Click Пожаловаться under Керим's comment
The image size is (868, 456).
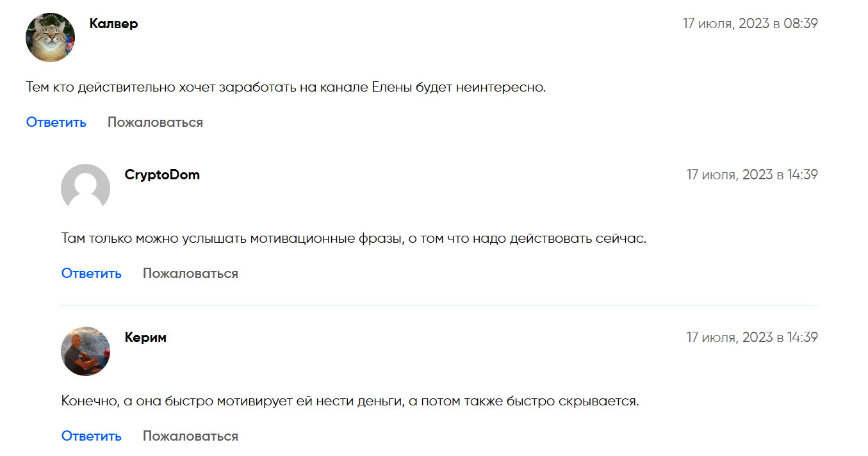coord(190,436)
